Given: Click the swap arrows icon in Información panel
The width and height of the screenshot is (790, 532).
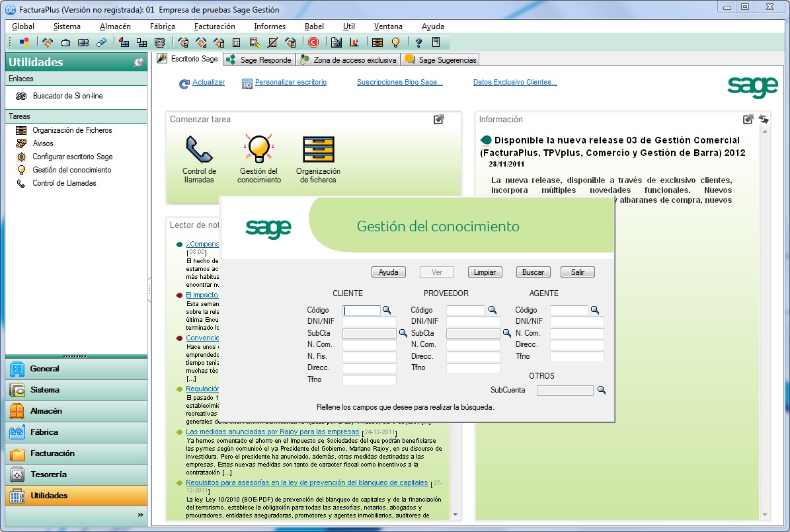Looking at the screenshot, I should 764,120.
